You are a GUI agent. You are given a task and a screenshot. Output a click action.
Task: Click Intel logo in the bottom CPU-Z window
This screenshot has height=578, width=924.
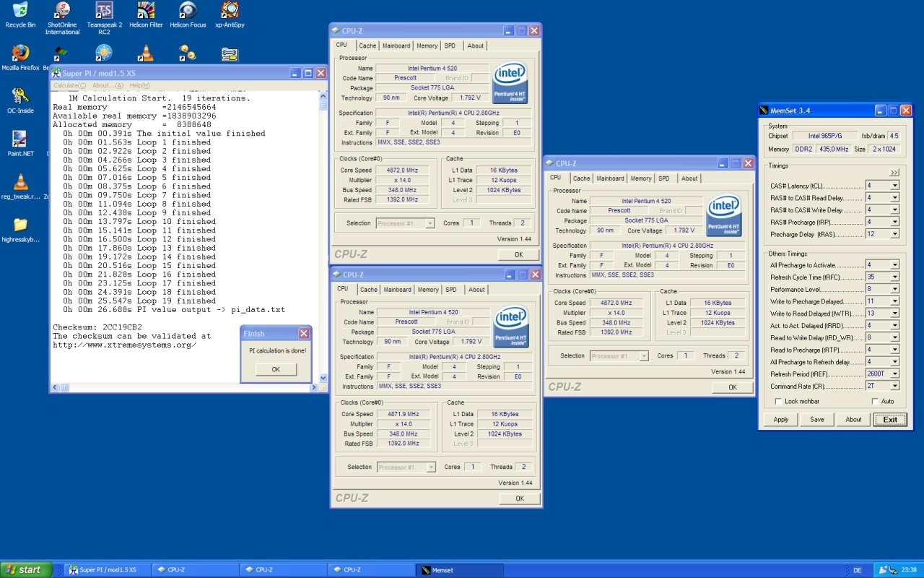(x=511, y=326)
